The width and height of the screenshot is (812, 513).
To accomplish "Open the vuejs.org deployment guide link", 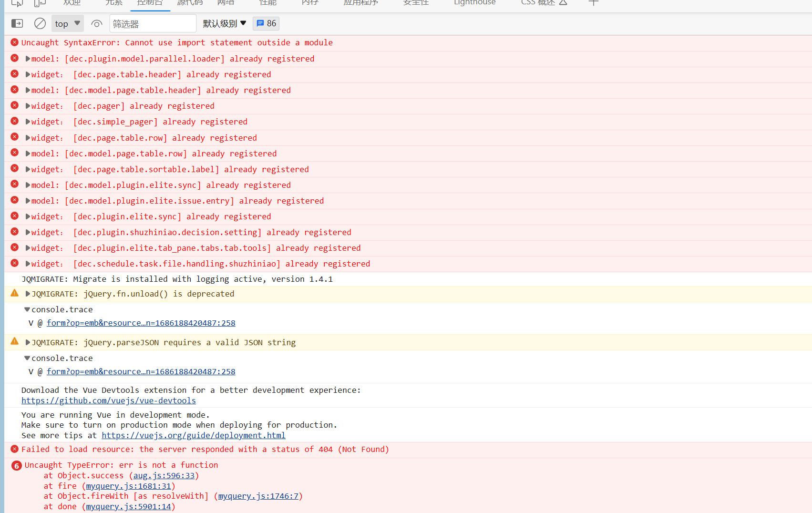I will [x=194, y=435].
